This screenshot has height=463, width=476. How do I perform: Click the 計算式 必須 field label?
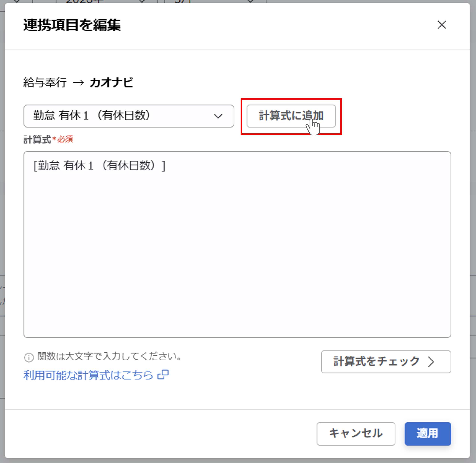(x=48, y=140)
